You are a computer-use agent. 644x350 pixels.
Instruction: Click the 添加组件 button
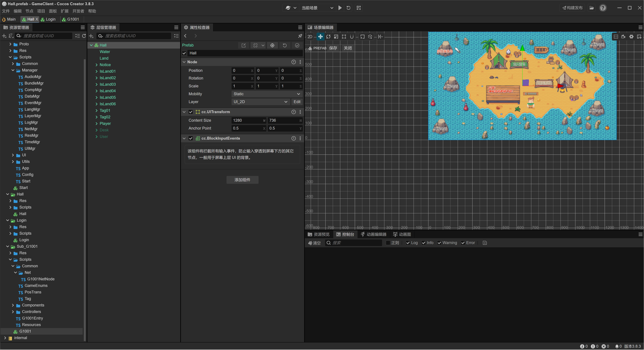pyautogui.click(x=242, y=180)
